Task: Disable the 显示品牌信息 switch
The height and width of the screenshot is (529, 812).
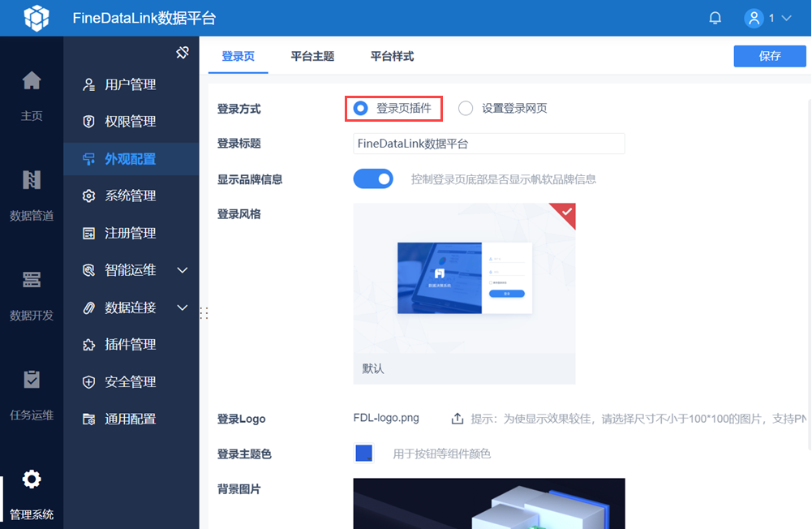Action: [x=373, y=178]
